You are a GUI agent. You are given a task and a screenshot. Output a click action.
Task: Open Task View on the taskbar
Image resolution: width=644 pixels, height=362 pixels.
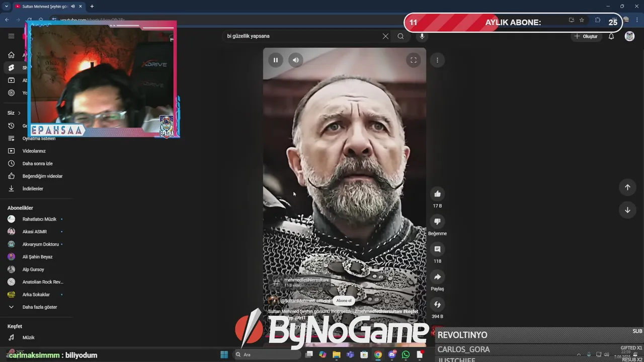click(x=309, y=354)
